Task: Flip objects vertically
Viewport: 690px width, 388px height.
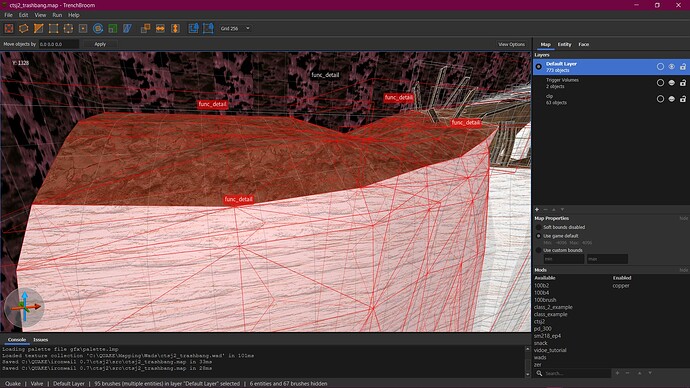Action: click(x=175, y=29)
